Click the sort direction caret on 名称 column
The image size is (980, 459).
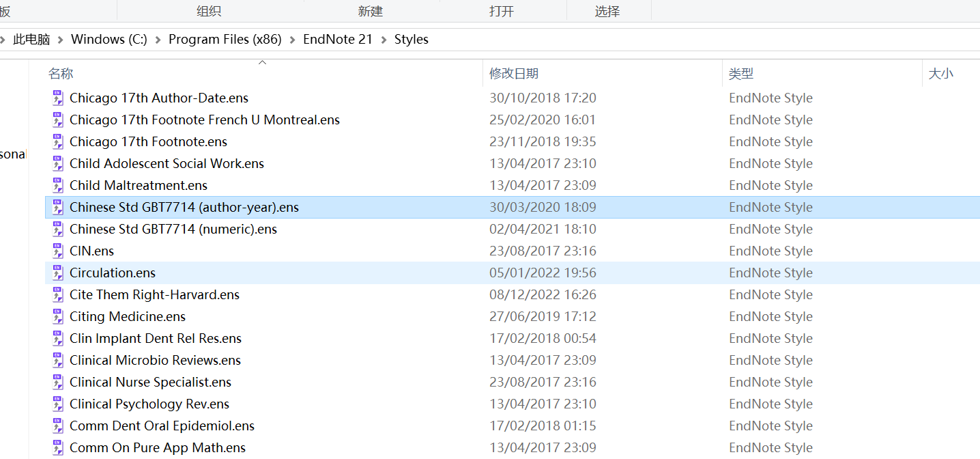tap(262, 61)
